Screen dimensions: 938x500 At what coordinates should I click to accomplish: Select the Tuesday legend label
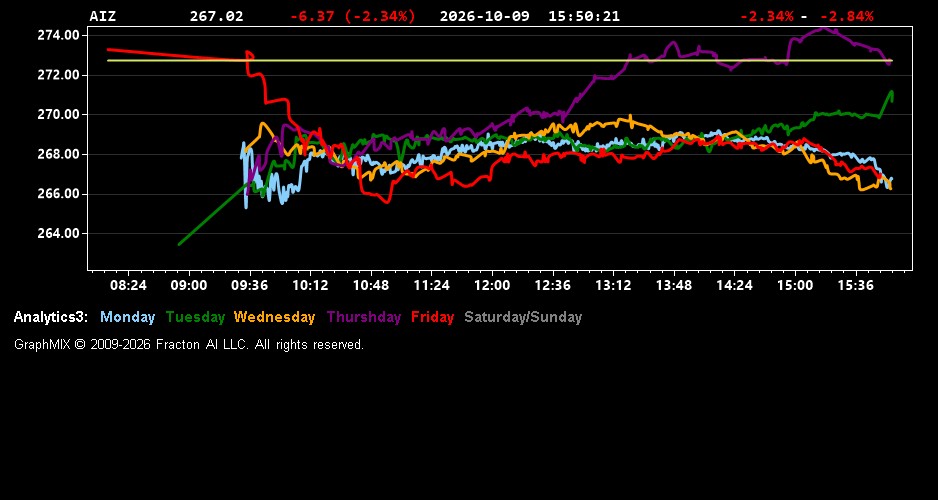point(195,318)
